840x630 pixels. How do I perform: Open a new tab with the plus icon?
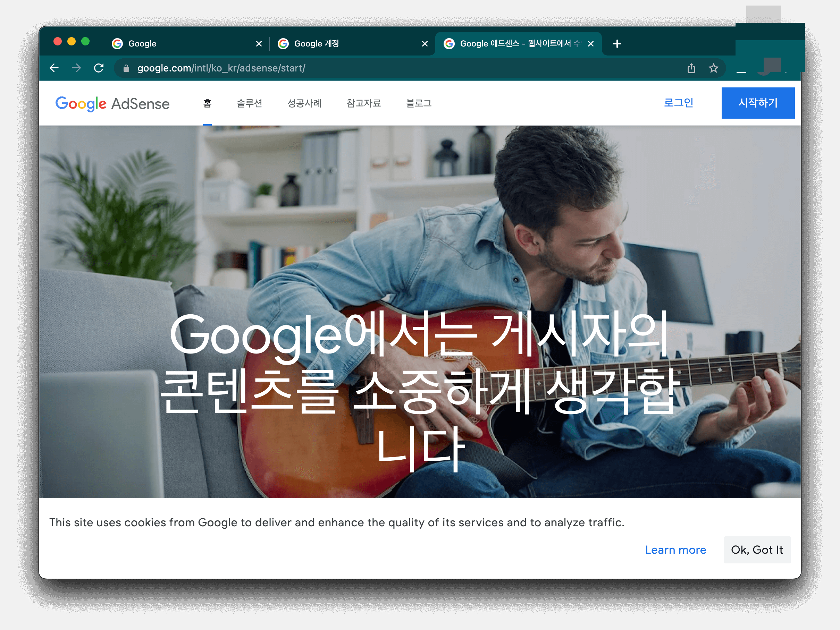pyautogui.click(x=617, y=44)
